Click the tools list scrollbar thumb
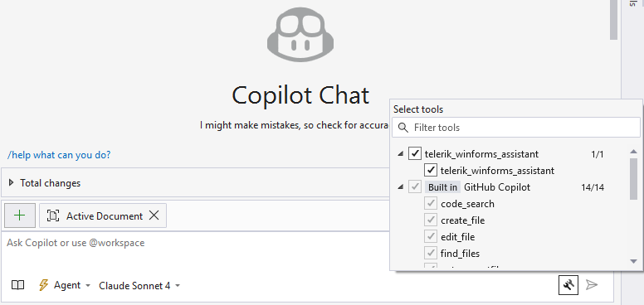644x305 pixels. 633,179
